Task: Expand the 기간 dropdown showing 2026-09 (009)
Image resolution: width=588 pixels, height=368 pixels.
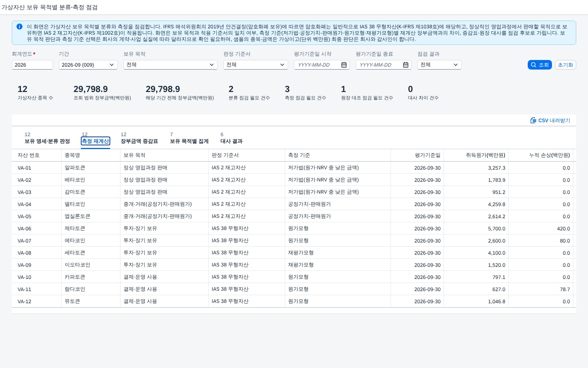Action: click(x=88, y=65)
